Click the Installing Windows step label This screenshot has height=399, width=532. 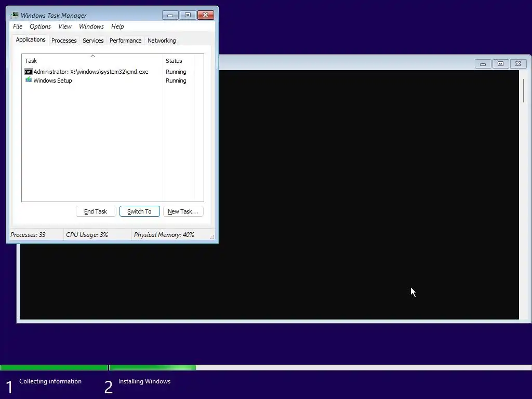tap(144, 381)
